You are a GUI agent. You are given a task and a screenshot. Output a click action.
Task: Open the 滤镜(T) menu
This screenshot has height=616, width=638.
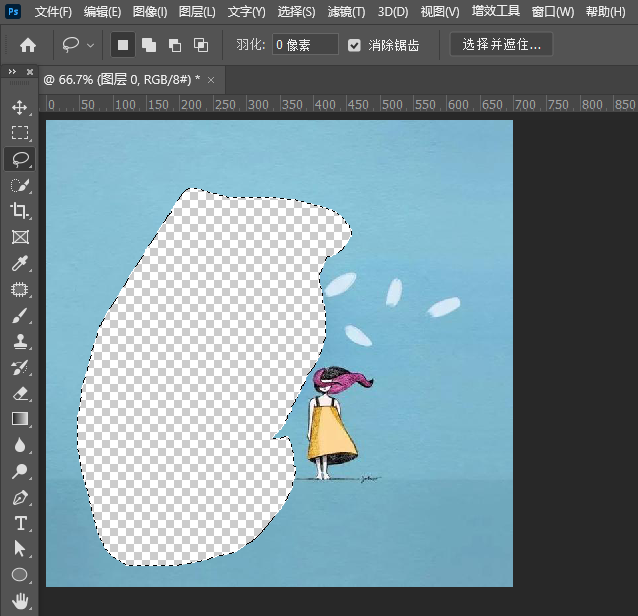346,12
